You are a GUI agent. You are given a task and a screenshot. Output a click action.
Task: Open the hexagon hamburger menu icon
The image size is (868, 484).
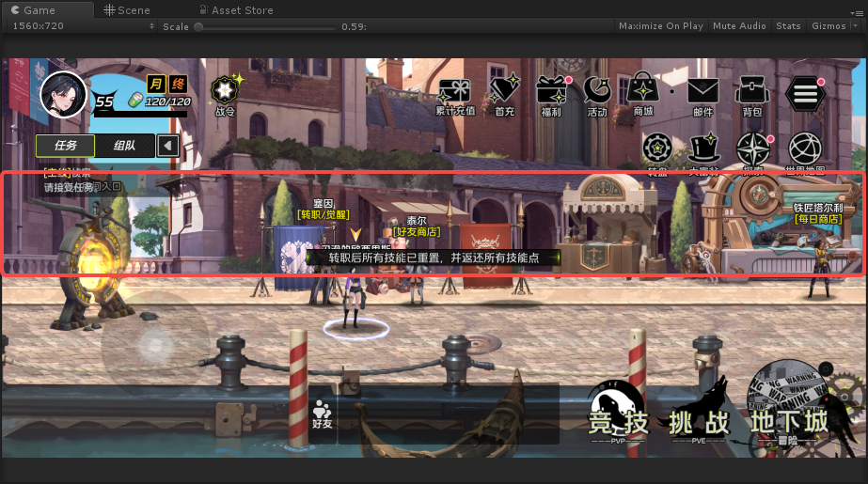805,94
